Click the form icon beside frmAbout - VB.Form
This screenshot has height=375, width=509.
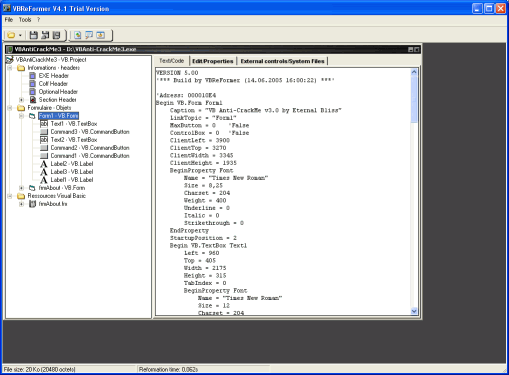pyautogui.click(x=32, y=188)
